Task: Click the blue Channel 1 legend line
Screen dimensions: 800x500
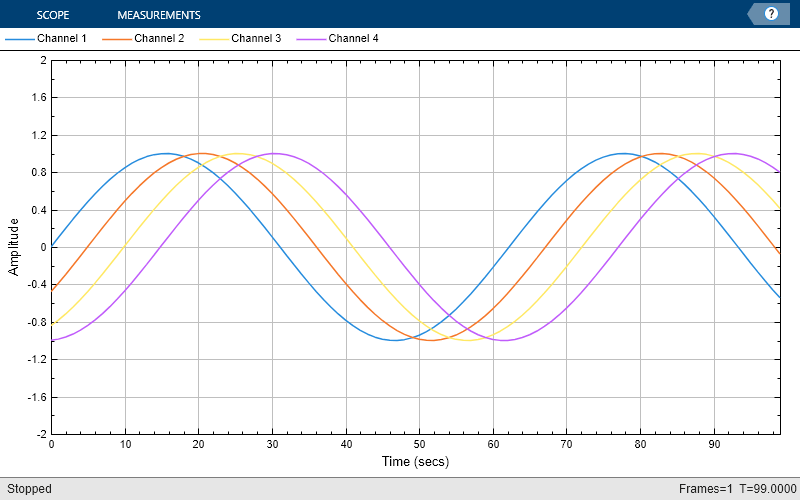Action: point(20,39)
